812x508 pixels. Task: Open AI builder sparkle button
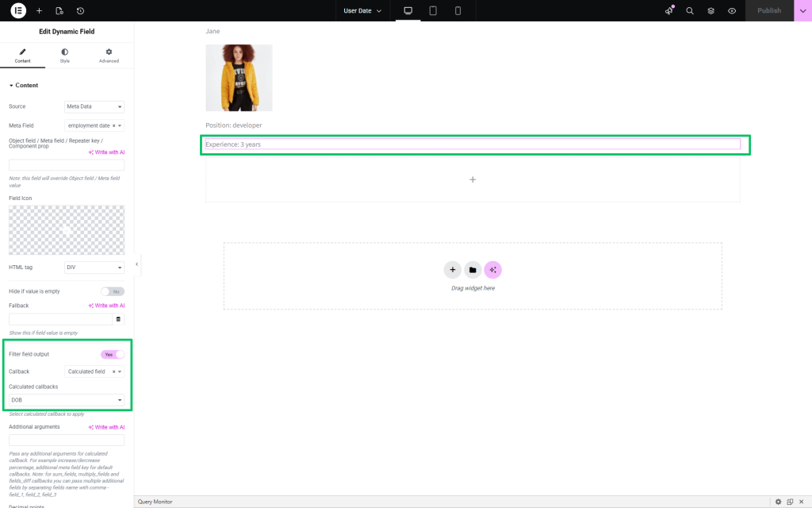493,270
